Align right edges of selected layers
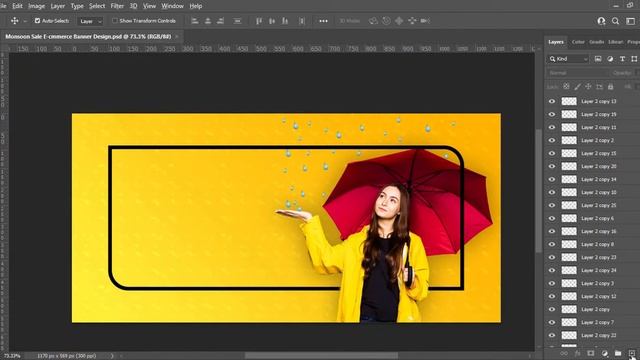Image resolution: width=640 pixels, height=360 pixels. point(220,21)
